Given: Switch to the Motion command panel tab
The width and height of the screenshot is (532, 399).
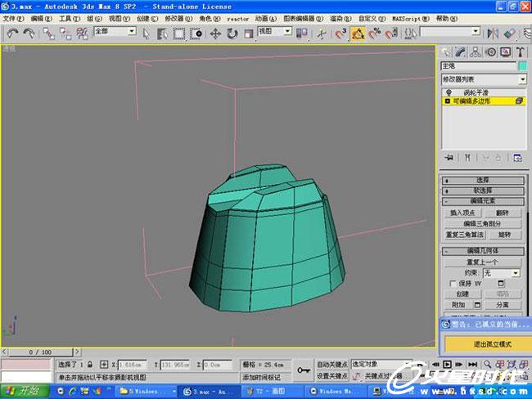Looking at the screenshot, I should click(490, 52).
